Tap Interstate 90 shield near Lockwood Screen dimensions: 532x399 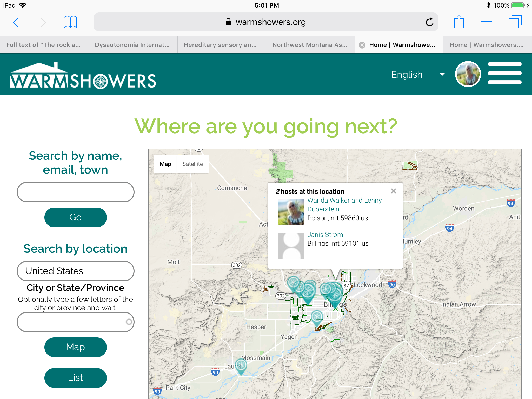point(392,284)
